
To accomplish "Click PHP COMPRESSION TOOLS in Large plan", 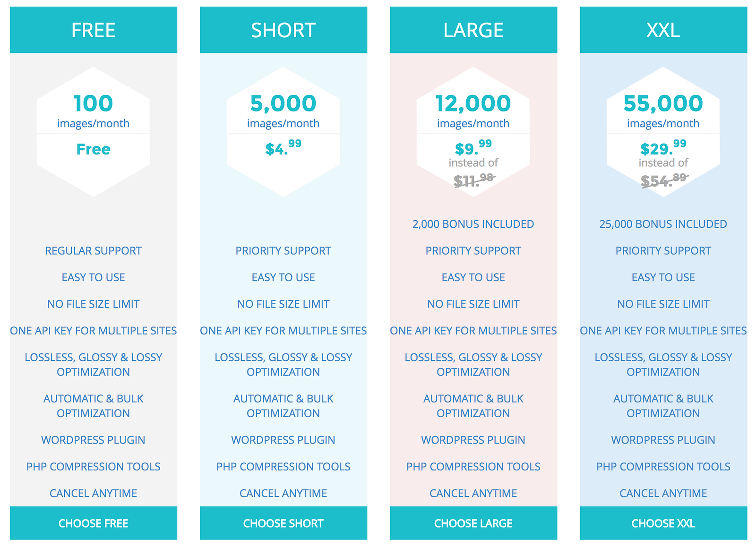I will pos(473,467).
